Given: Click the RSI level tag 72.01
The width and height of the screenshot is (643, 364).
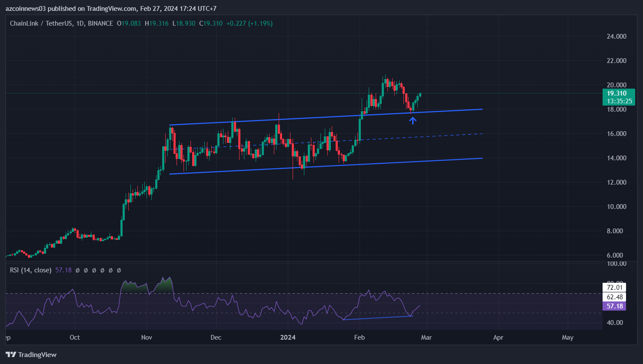Looking at the screenshot, I should click(615, 287).
